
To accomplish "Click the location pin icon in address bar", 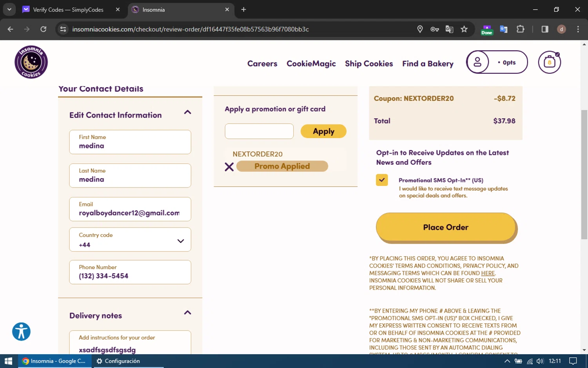I will point(420,29).
